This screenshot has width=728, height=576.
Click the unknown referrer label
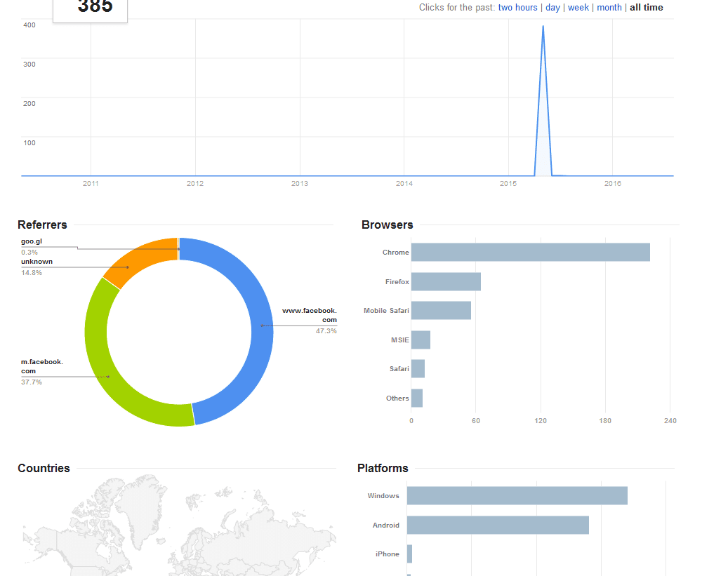point(37,261)
